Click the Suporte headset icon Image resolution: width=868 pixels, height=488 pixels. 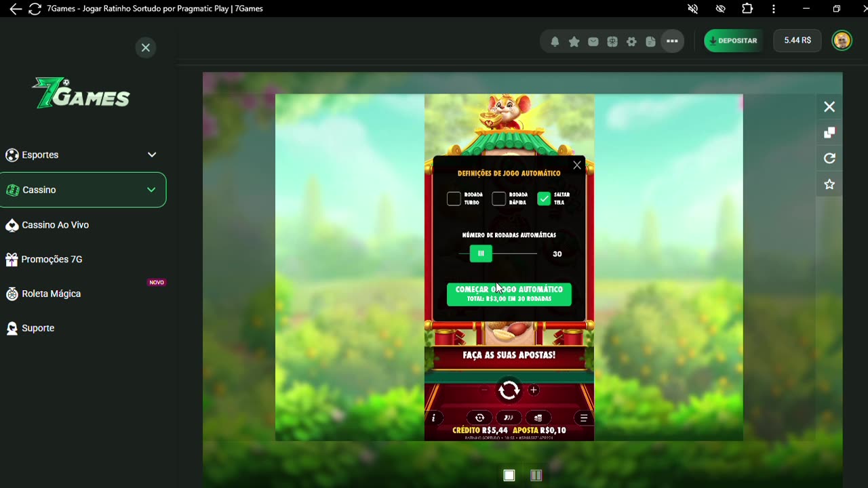(12, 328)
